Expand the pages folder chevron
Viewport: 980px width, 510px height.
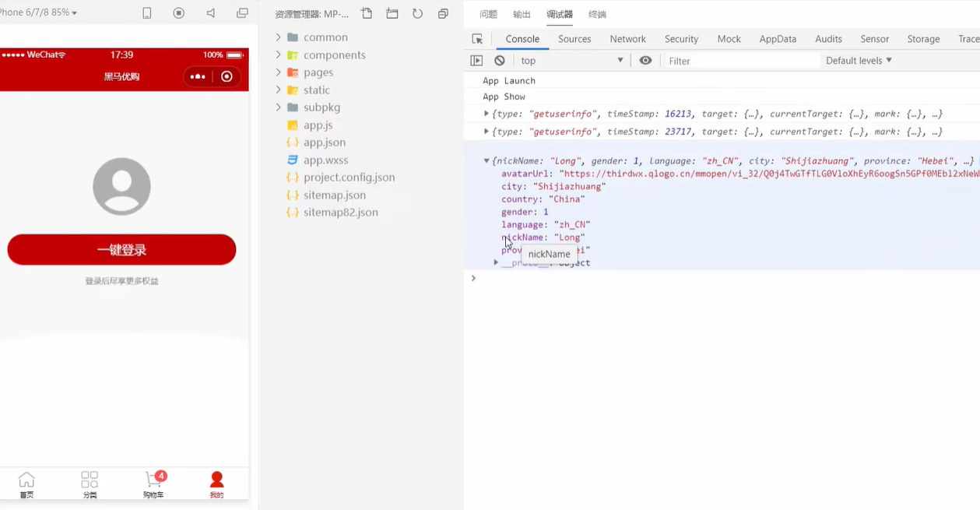click(x=279, y=72)
